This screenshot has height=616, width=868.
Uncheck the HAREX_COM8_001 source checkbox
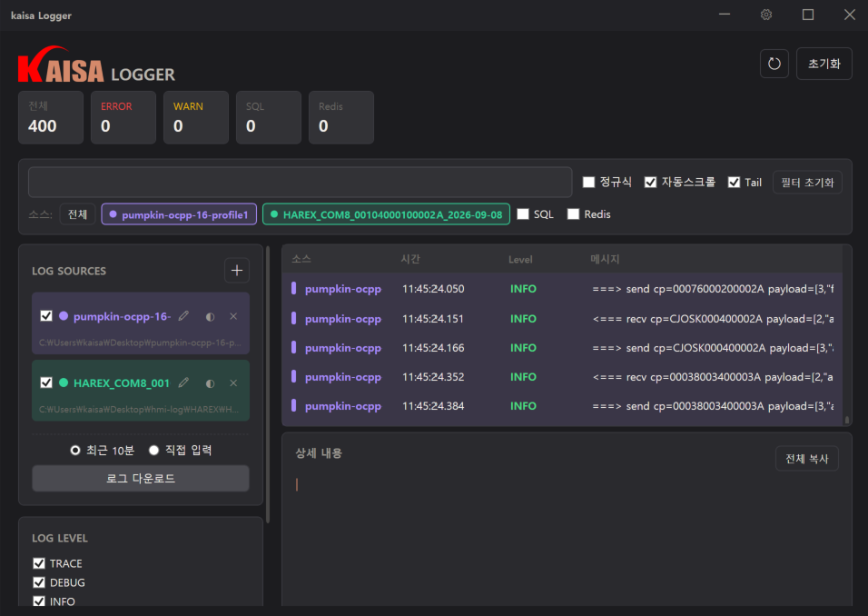click(46, 383)
